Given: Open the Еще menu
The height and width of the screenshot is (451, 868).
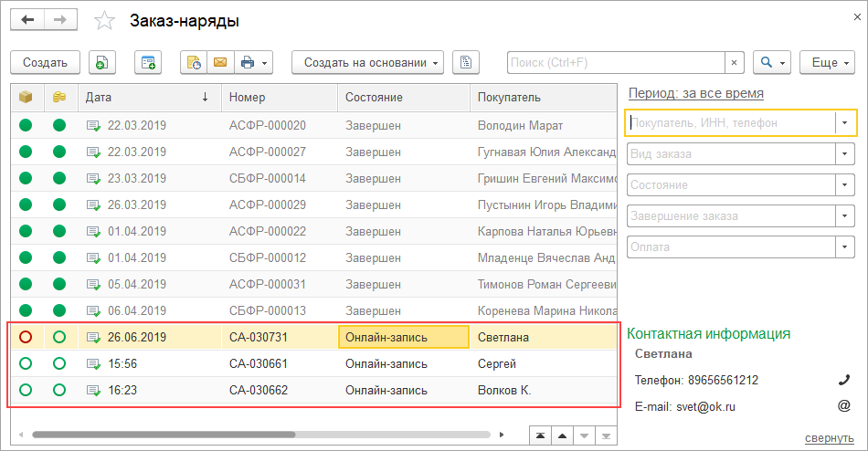Looking at the screenshot, I should pyautogui.click(x=826, y=63).
